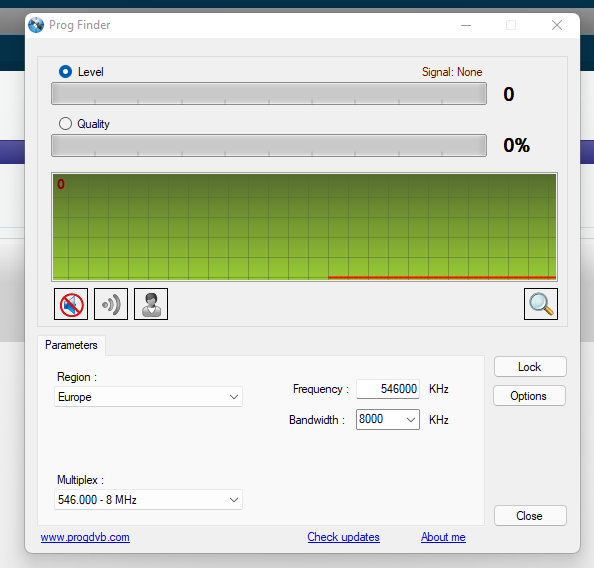Click the person avatar icon button
The image size is (594, 568).
151,304
